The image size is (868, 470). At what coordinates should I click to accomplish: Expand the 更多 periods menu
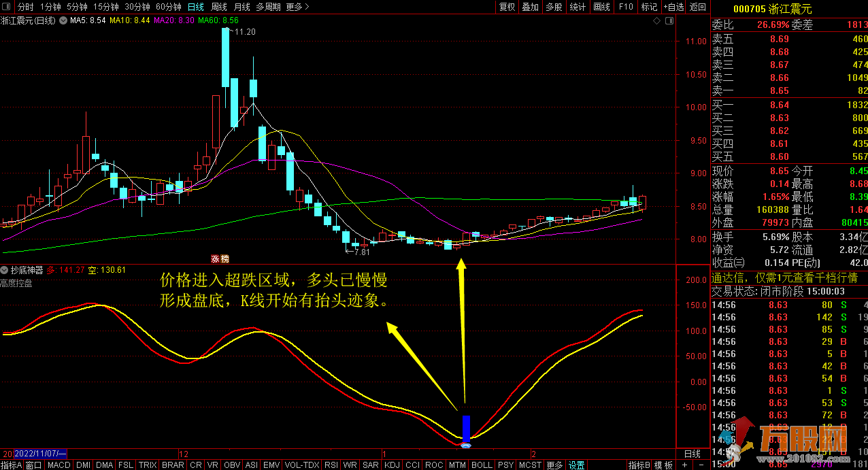pos(297,7)
